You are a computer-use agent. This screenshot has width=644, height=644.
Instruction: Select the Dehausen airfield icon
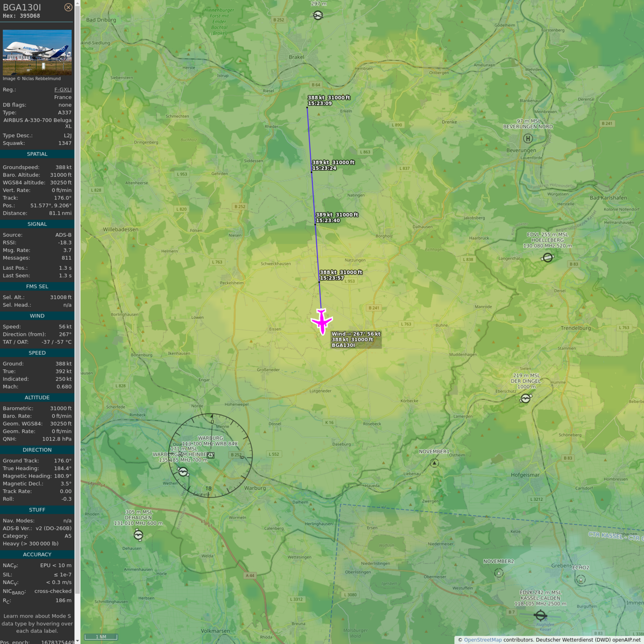139,535
